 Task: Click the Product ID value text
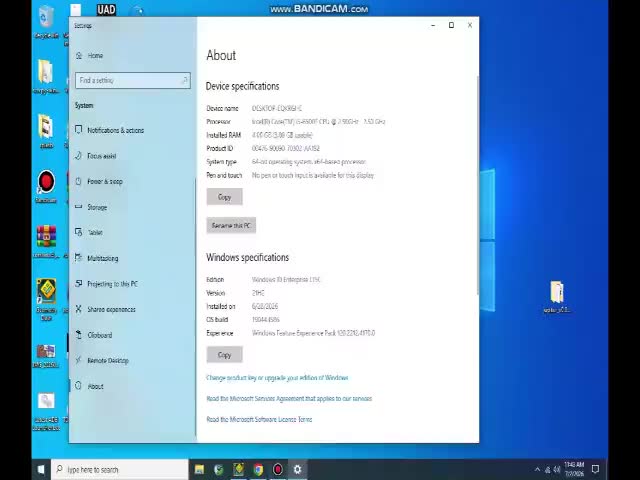tap(286, 148)
